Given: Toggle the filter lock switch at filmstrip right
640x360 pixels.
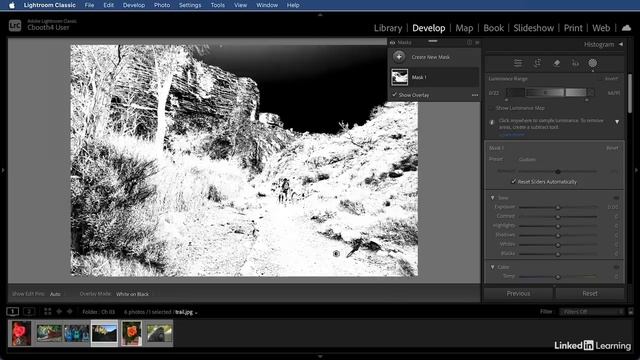Looking at the screenshot, I should pyautogui.click(x=631, y=311).
